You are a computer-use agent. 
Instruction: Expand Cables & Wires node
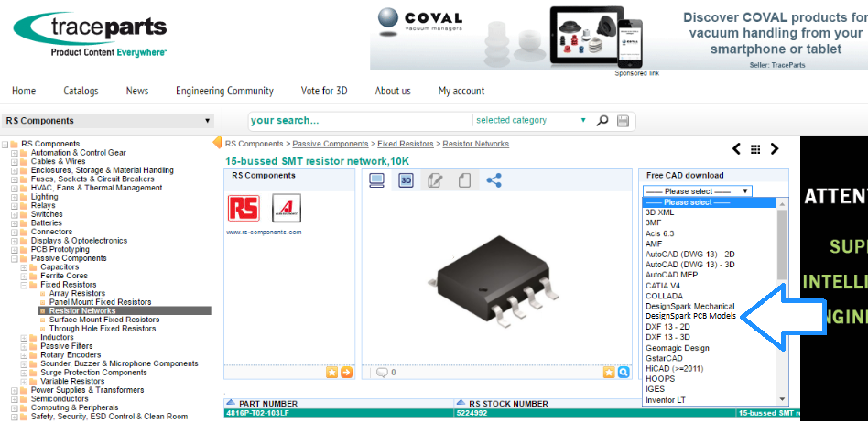coord(15,162)
